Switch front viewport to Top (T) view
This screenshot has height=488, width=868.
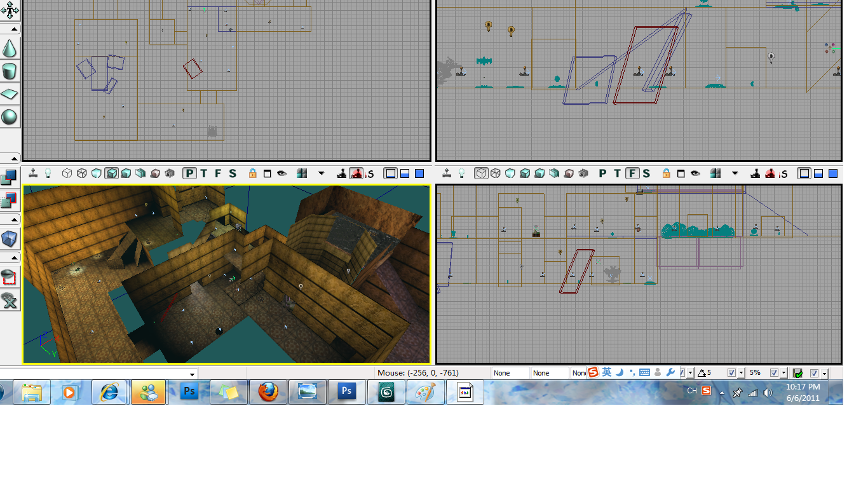pyautogui.click(x=618, y=173)
